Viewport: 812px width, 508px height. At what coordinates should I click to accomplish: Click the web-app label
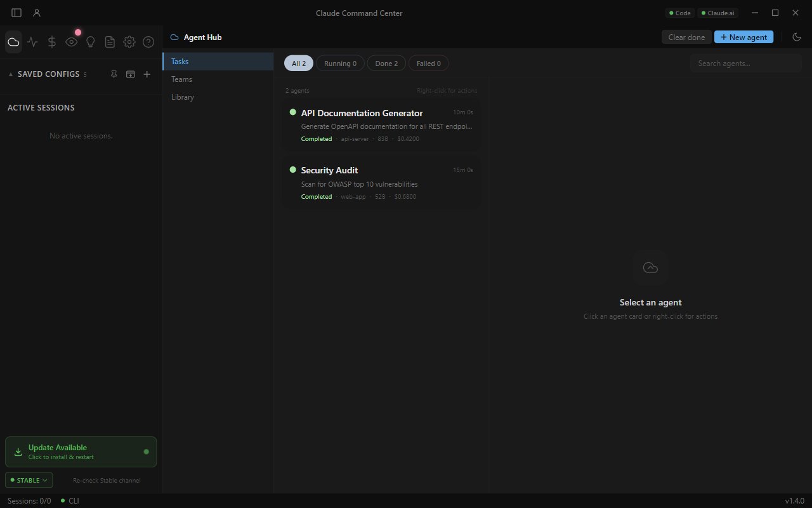click(353, 197)
